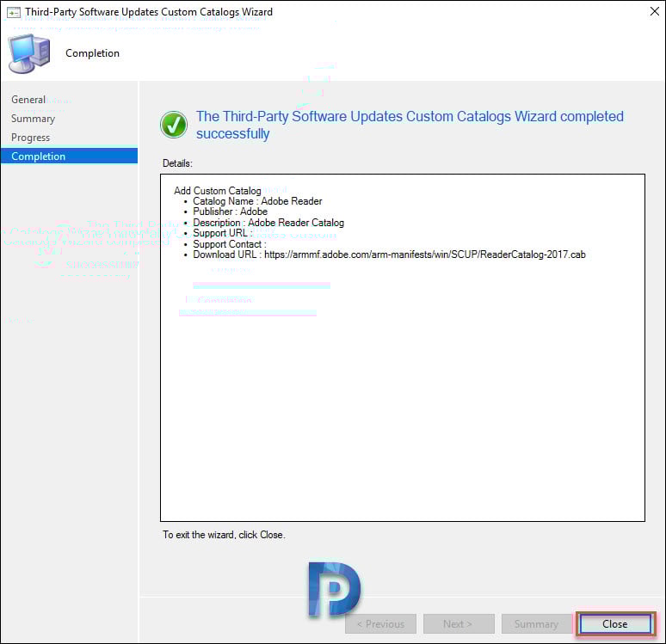Click the Close button to exit wizard
Screen dimensions: 666x644
pos(615,623)
